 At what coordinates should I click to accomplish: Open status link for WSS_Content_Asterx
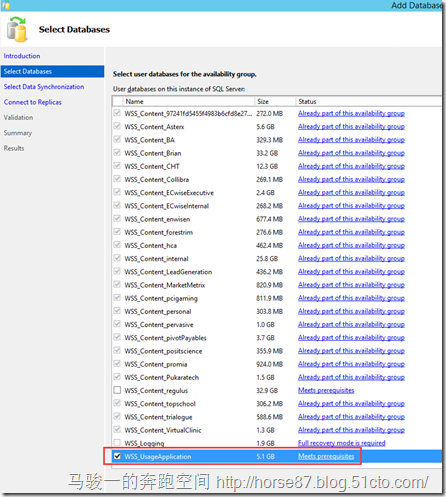pos(351,126)
